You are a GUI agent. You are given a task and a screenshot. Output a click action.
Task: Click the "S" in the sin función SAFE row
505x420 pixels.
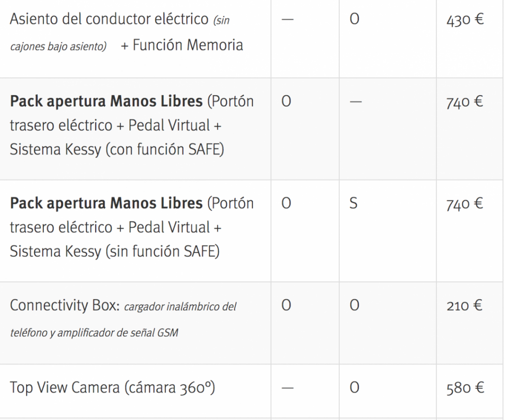[353, 204]
